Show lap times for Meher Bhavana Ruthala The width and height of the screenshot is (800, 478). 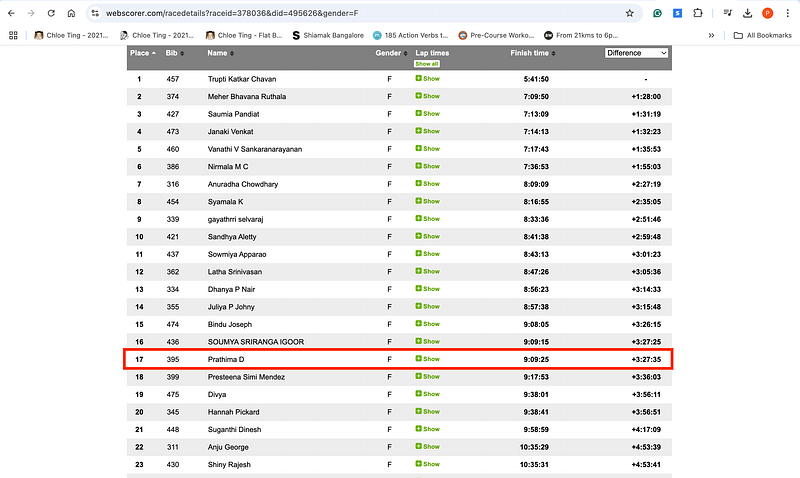tap(428, 96)
